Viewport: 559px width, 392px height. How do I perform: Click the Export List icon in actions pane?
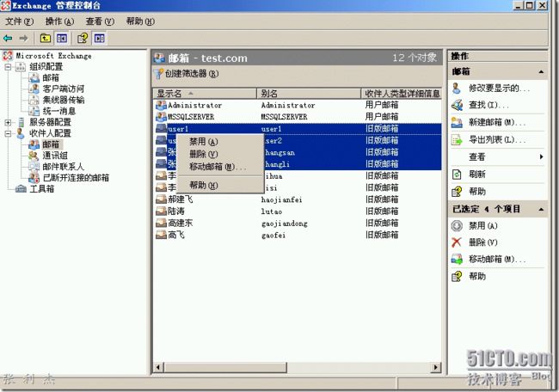click(x=457, y=140)
